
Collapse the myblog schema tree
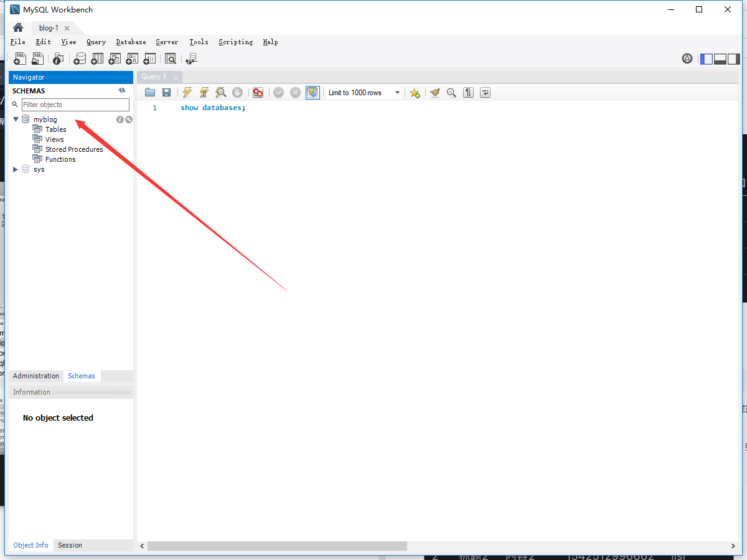tap(16, 119)
